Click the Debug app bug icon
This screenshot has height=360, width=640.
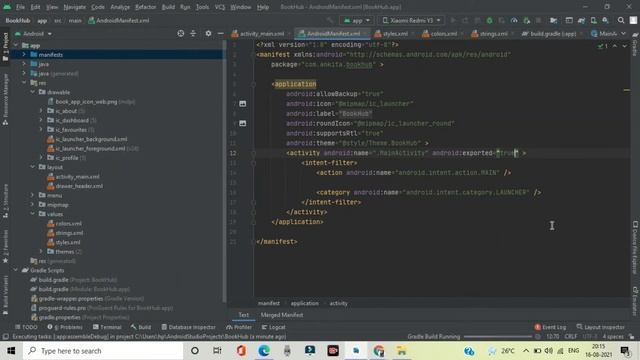click(489, 20)
